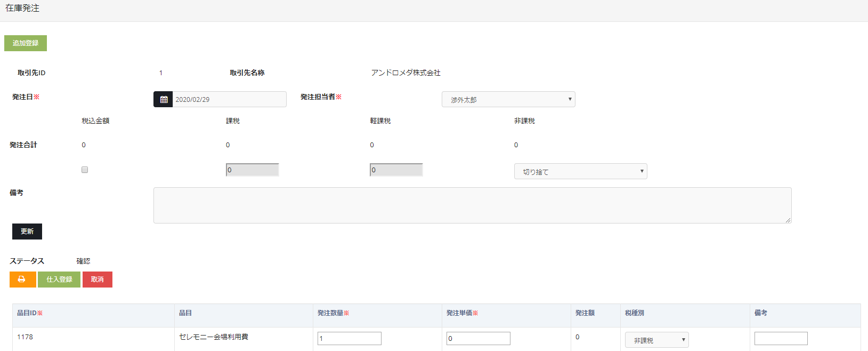Toggle the checkbox under 税込金額
The height and width of the screenshot is (351, 868).
point(85,170)
